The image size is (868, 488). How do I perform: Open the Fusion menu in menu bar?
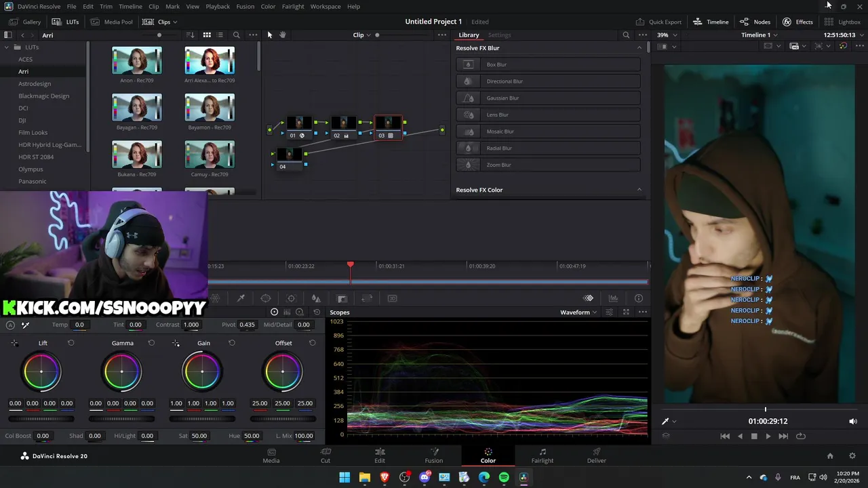click(245, 6)
